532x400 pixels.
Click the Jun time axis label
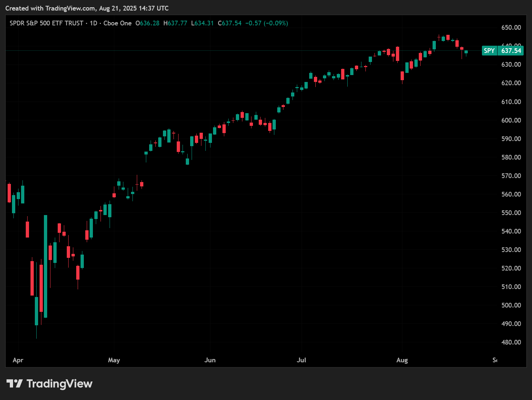(x=210, y=360)
